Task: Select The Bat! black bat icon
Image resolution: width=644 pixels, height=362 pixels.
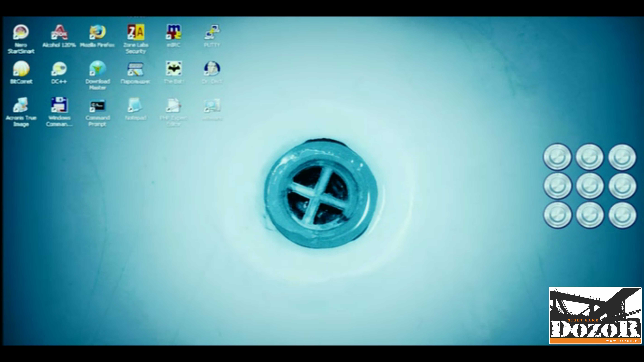Action: coord(174,69)
